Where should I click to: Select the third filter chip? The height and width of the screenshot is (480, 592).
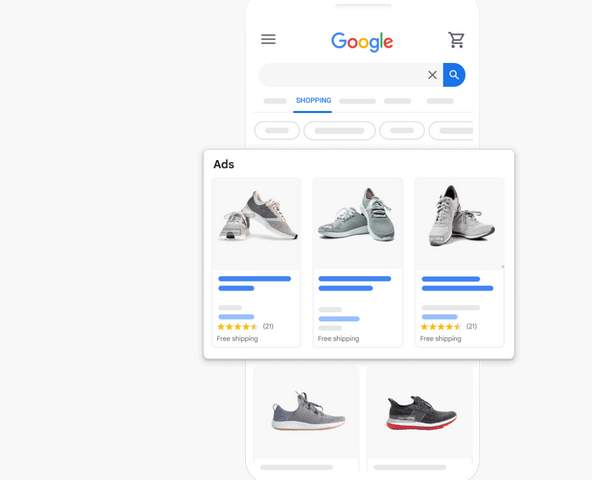coord(402,131)
